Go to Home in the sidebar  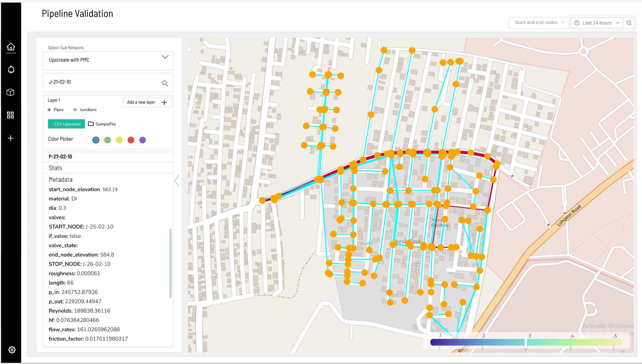(x=11, y=46)
